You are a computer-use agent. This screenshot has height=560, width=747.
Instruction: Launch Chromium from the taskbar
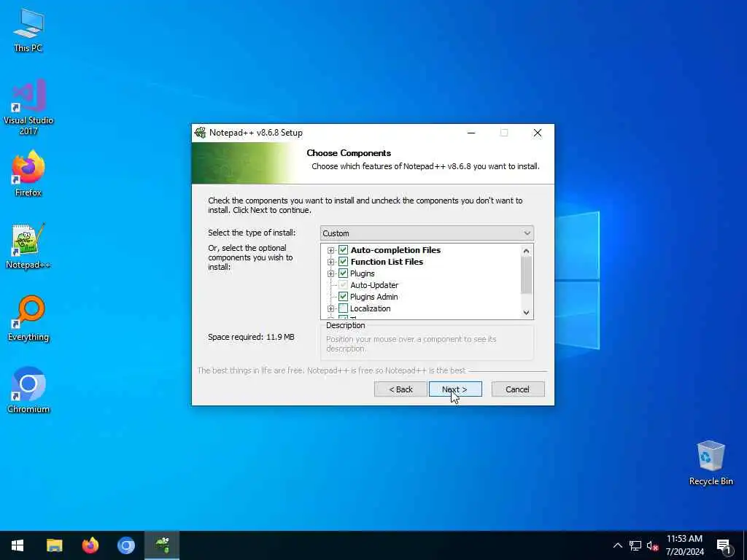click(126, 545)
